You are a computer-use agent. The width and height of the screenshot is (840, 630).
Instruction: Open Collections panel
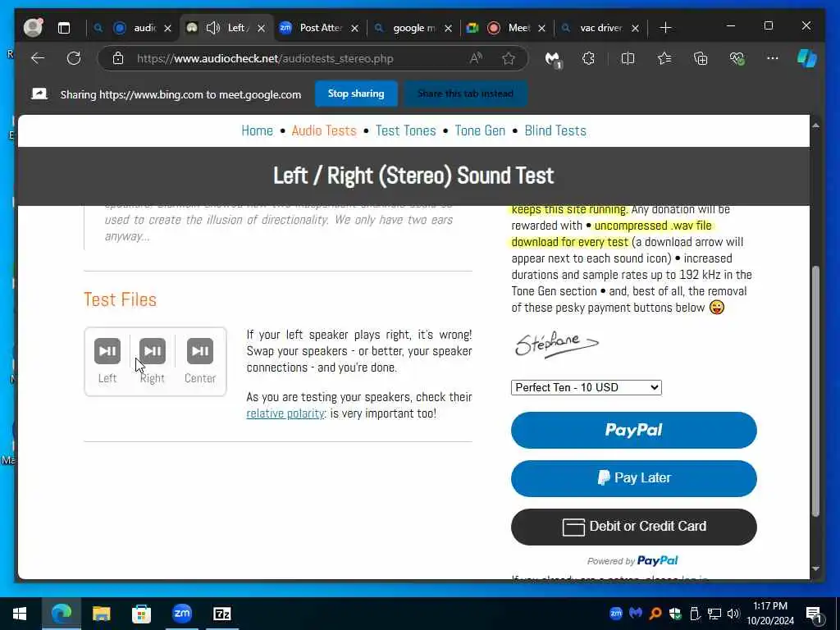pos(701,58)
